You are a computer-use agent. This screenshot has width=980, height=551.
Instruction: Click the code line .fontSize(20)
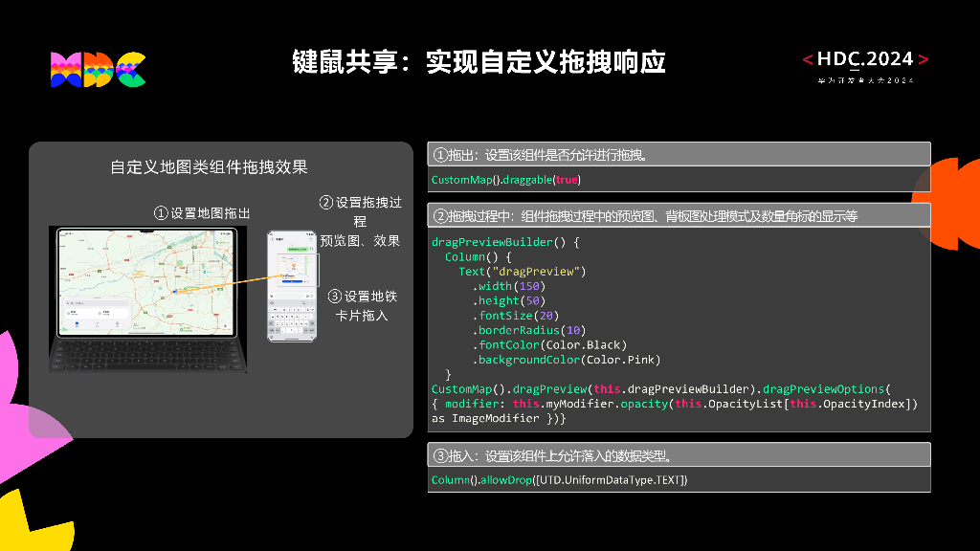pyautogui.click(x=516, y=316)
